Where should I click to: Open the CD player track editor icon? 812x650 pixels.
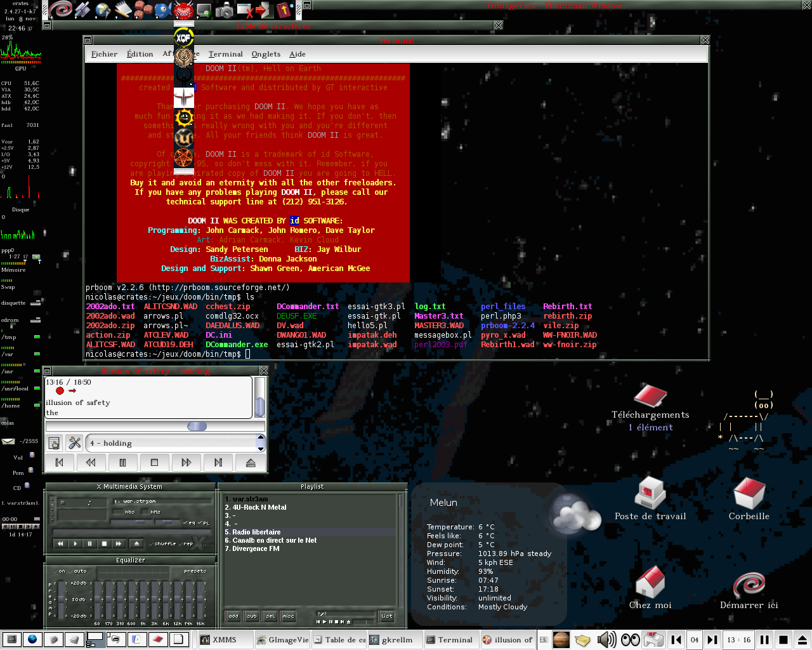pos(55,443)
